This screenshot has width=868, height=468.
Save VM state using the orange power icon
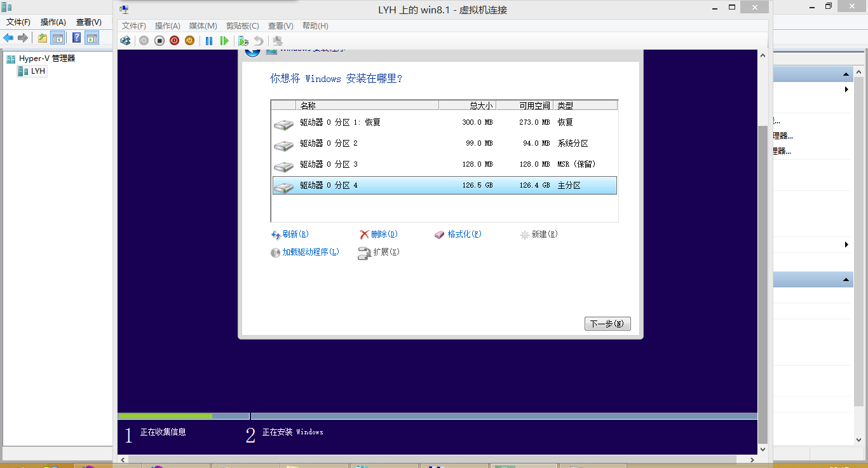[x=189, y=41]
